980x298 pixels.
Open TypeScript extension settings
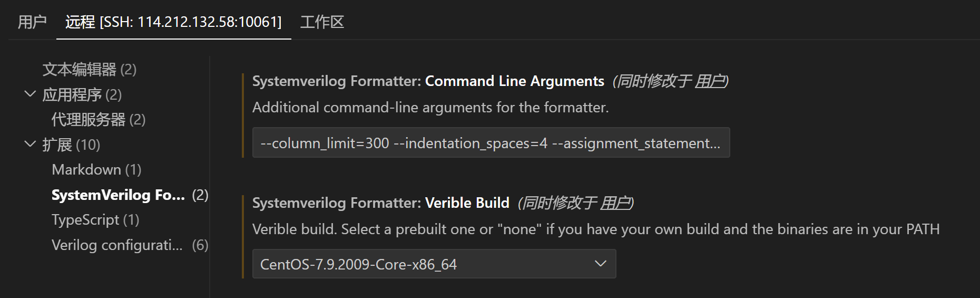pos(95,220)
